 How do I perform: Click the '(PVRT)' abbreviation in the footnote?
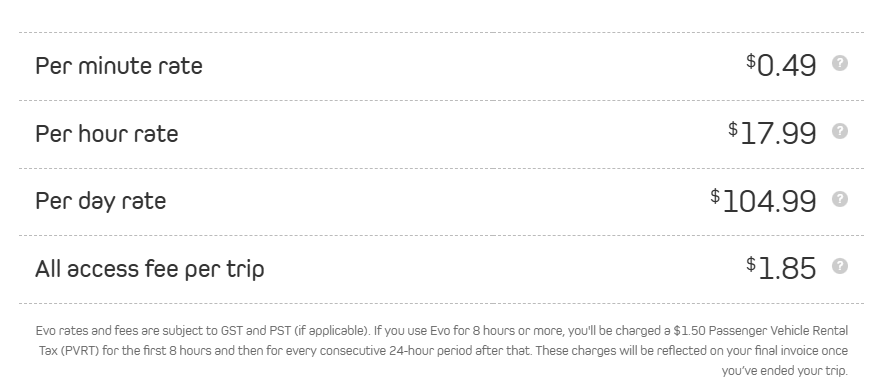[x=79, y=351]
